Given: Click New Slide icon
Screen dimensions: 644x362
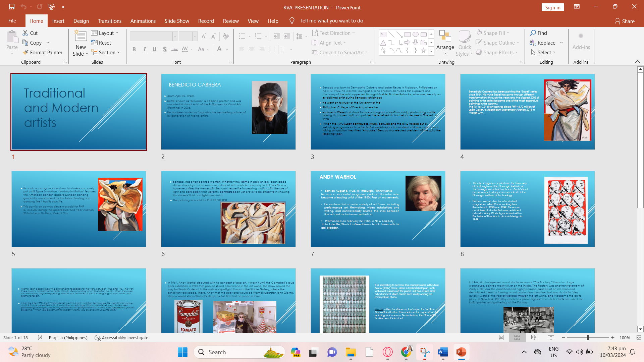Looking at the screenshot, I should point(80,36).
